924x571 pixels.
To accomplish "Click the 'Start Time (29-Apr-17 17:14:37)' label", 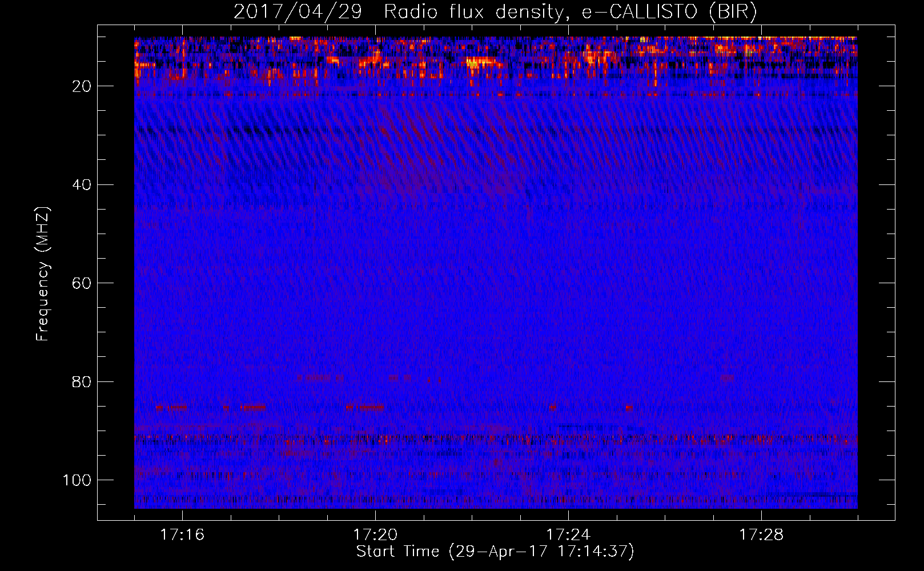I will coord(495,552).
